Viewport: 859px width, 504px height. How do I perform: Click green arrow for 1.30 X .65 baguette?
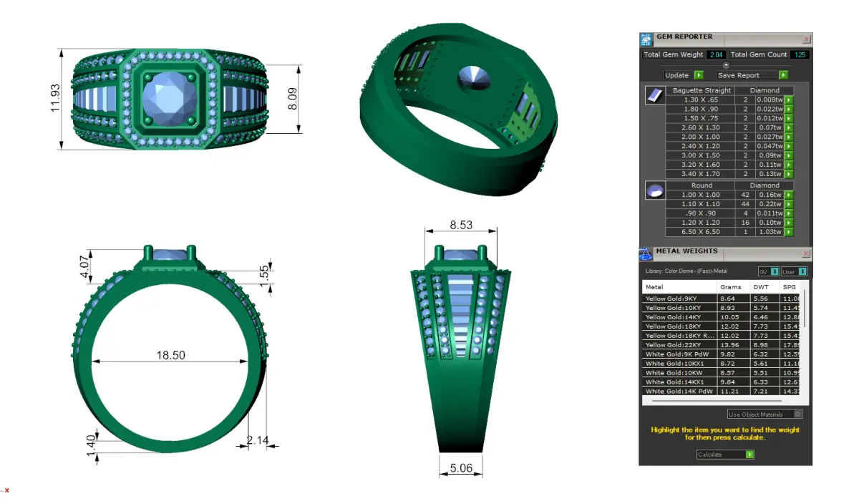coord(790,100)
